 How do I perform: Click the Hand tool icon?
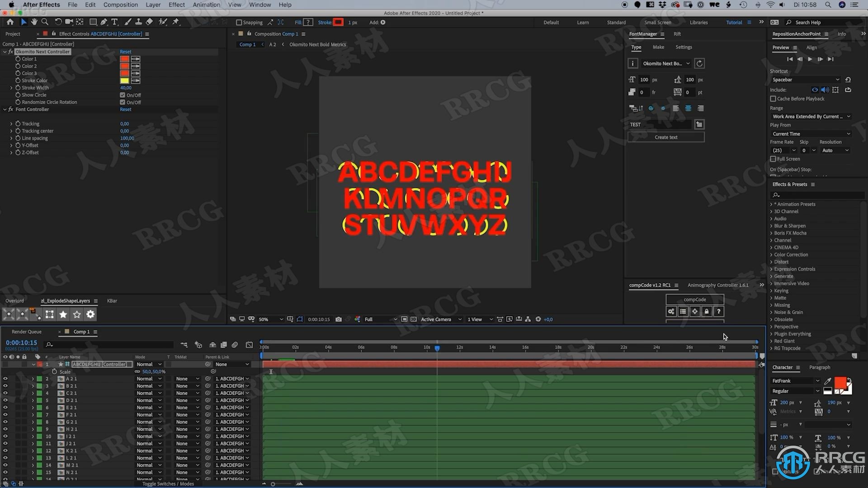(x=33, y=22)
